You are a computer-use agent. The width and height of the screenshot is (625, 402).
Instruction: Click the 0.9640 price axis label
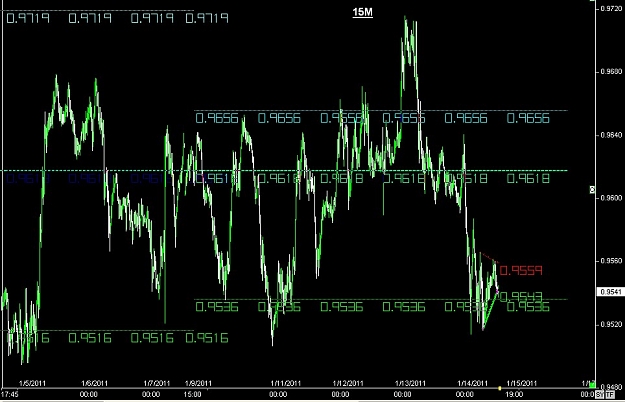[x=612, y=135]
